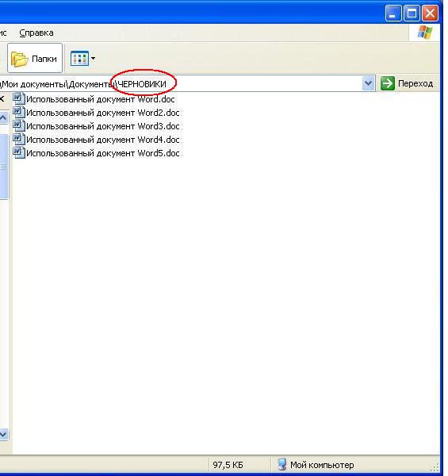Select Использованный документ Word4.doc
The height and width of the screenshot is (476, 448).
96,140
